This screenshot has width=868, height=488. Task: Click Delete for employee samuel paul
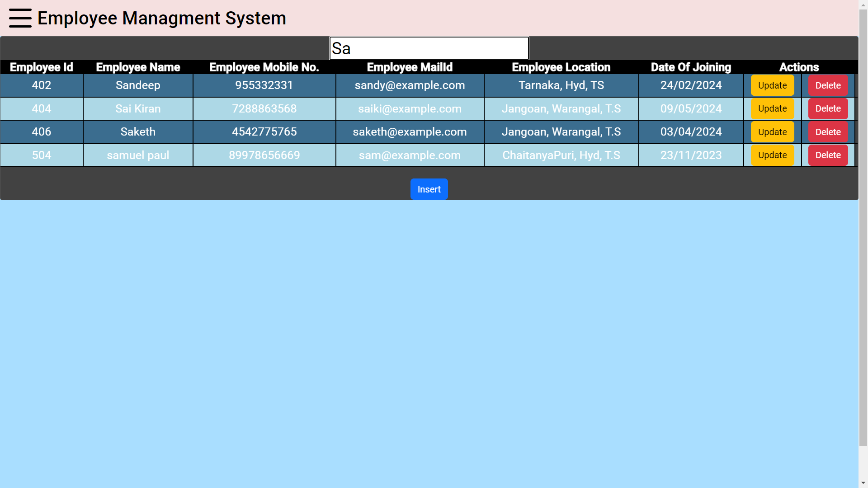[x=828, y=155]
